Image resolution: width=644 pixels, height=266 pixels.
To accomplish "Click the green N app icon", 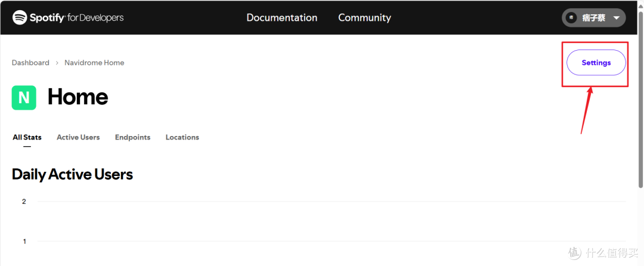I will pos(24,98).
